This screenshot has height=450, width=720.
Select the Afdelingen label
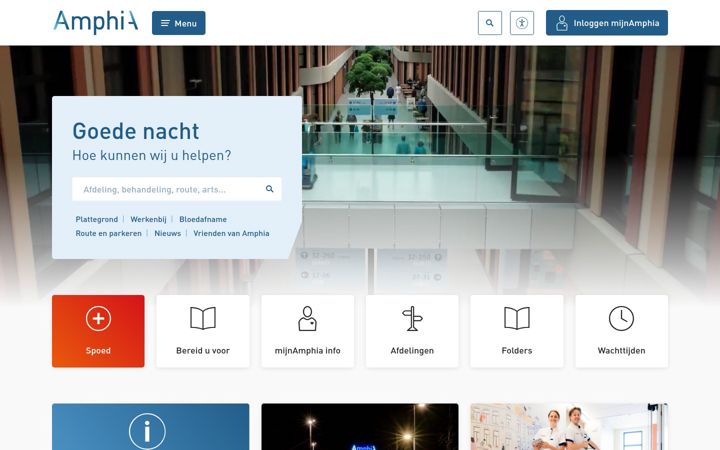pyautogui.click(x=412, y=350)
